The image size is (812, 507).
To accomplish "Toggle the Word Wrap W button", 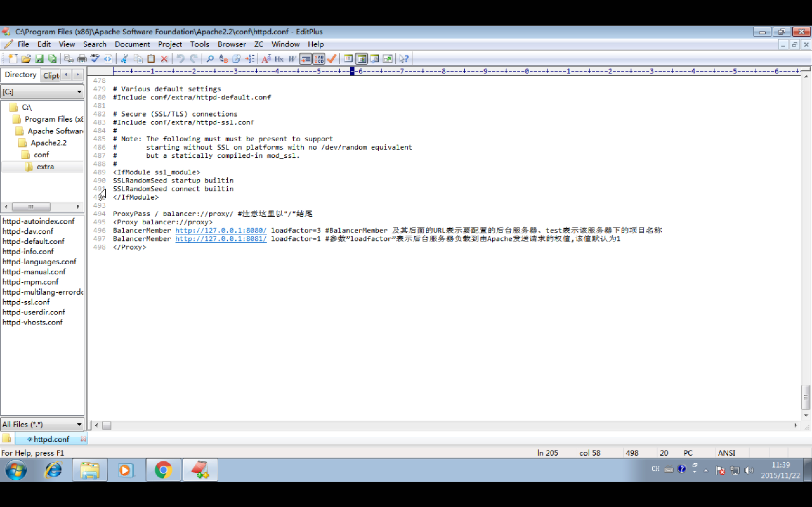I will (292, 59).
